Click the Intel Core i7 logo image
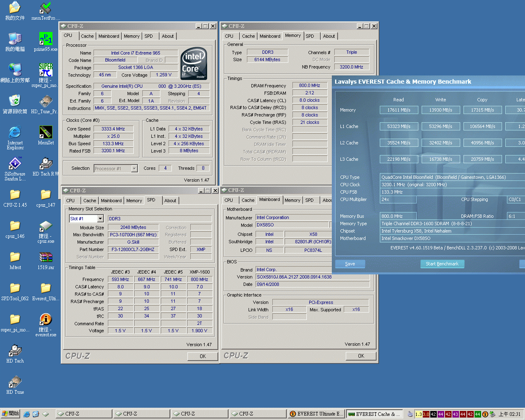525x420 pixels. point(194,64)
